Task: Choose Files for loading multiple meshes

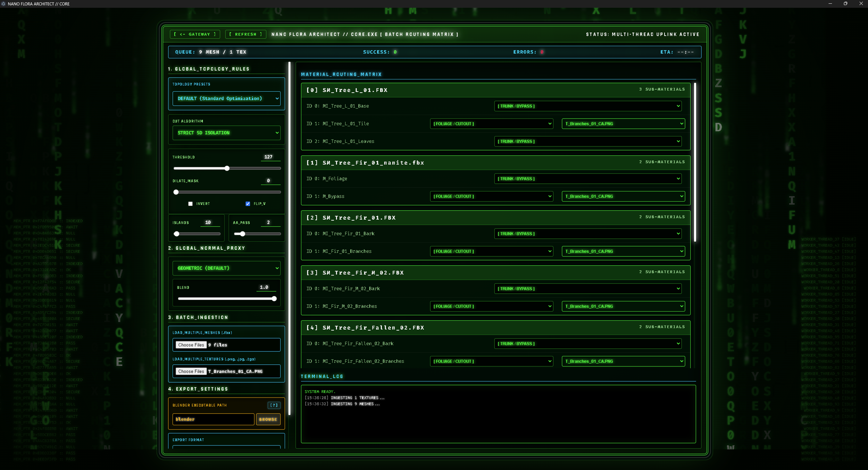Action: click(191, 345)
